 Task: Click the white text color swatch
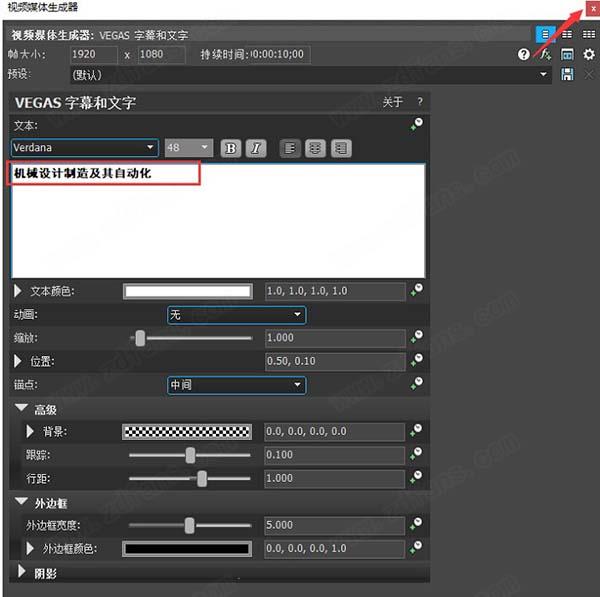[x=188, y=292]
